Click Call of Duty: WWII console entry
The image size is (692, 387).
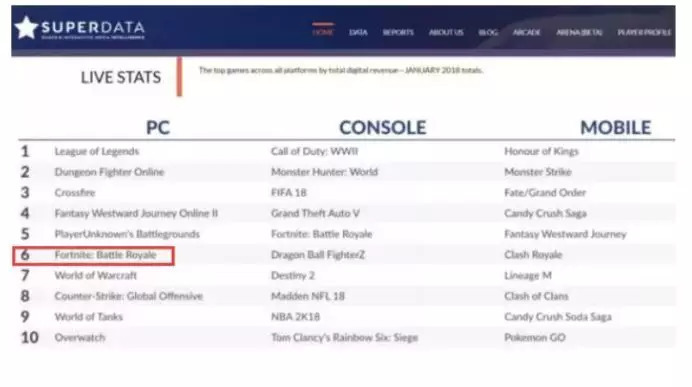tap(314, 151)
